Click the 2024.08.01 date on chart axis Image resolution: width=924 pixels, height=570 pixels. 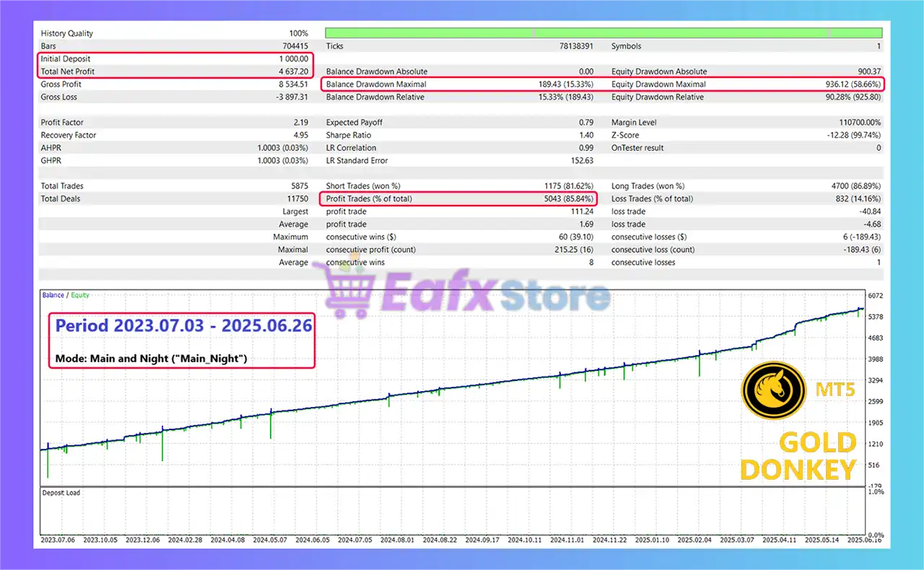click(398, 539)
